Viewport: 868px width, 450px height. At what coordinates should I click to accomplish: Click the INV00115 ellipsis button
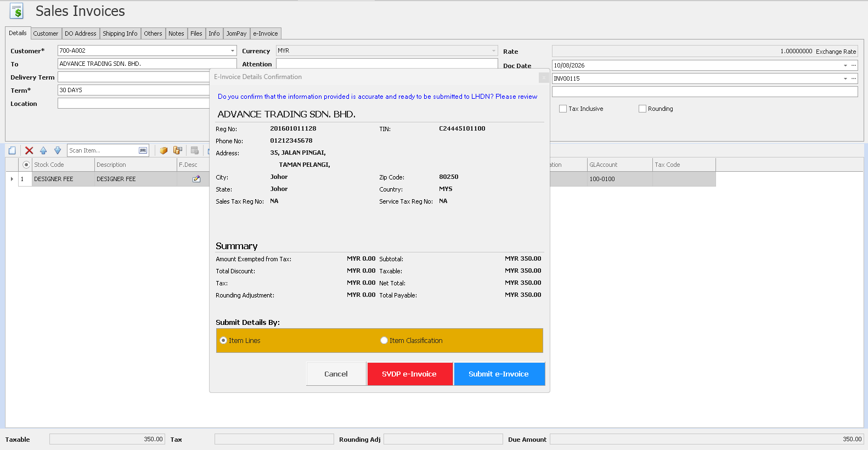coord(854,78)
